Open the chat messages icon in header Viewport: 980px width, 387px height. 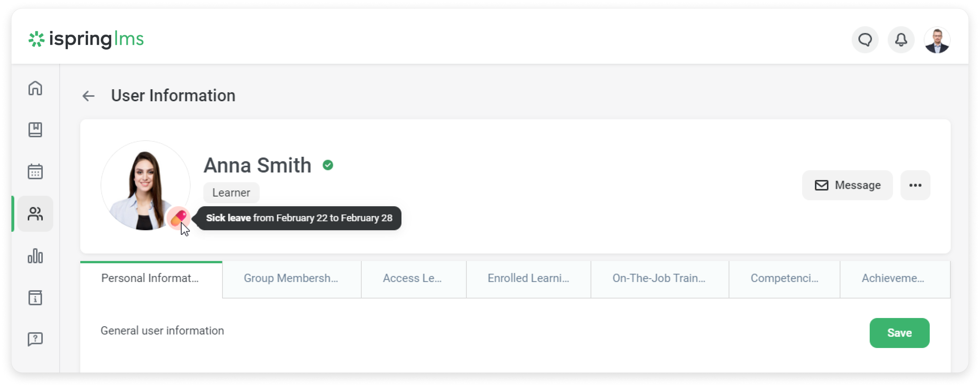(x=865, y=40)
